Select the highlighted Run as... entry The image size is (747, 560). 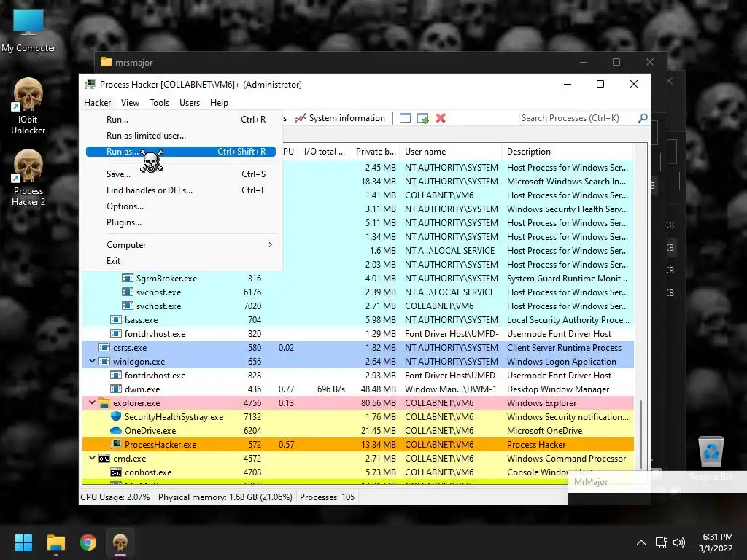click(181, 152)
